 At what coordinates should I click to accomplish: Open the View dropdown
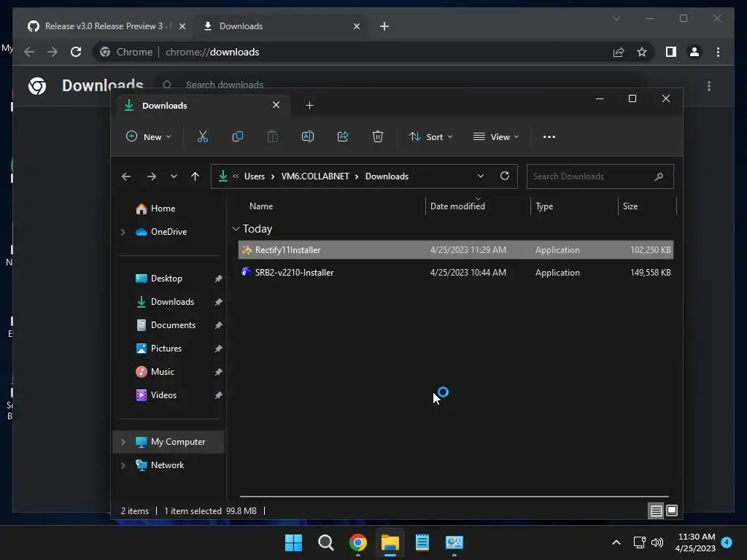(x=496, y=136)
